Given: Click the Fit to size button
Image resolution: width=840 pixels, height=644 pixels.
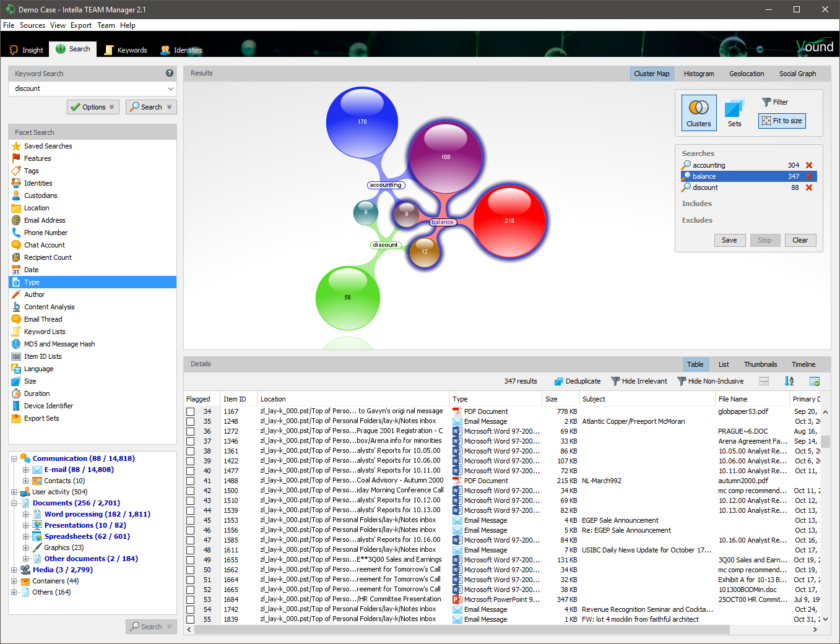Looking at the screenshot, I should pyautogui.click(x=781, y=121).
